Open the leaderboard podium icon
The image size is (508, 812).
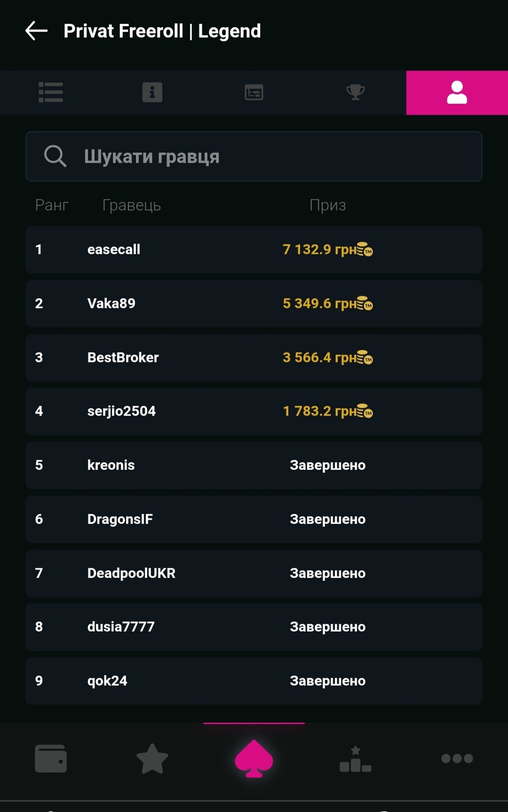[x=356, y=759]
